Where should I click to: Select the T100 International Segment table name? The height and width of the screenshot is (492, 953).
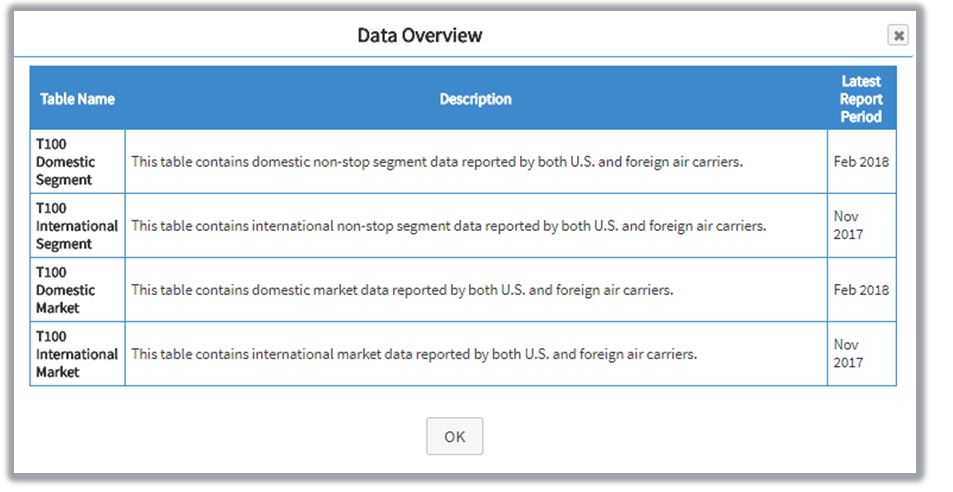76,226
